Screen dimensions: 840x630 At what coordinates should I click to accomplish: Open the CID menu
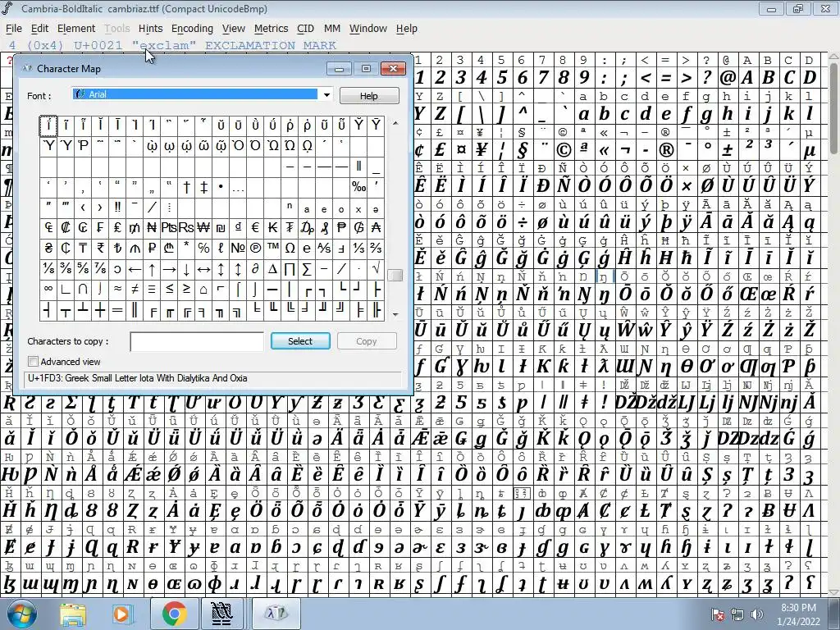coord(305,29)
